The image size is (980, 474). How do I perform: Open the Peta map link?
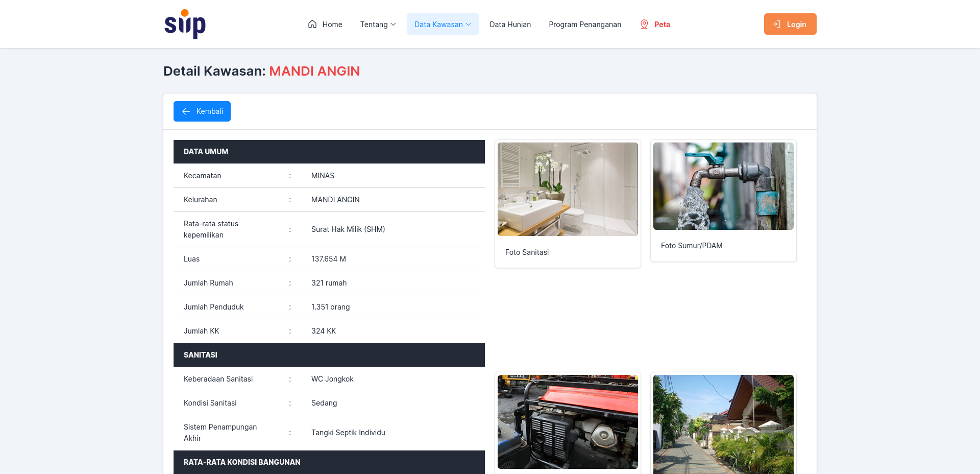(x=655, y=24)
